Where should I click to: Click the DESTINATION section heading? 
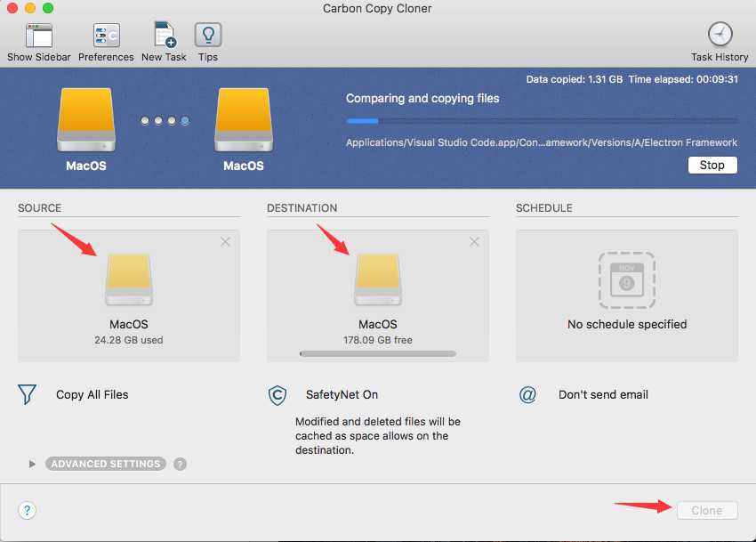[302, 208]
